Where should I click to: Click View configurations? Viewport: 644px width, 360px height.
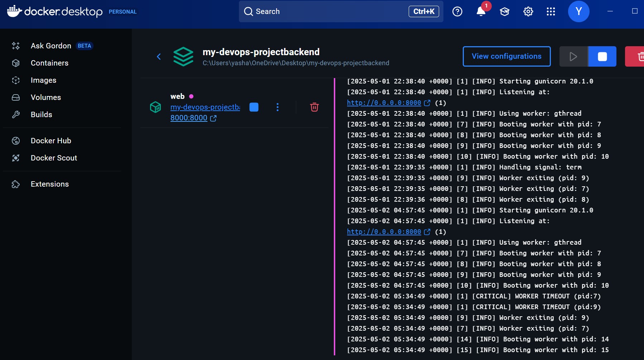(506, 56)
